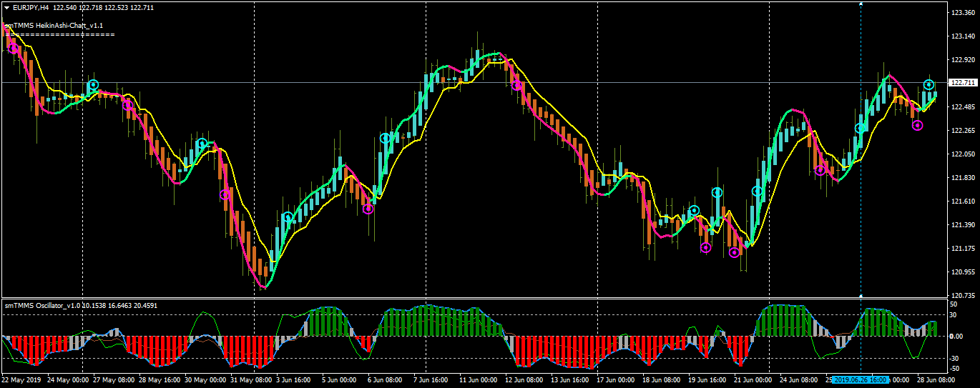Click the magenta signal circle at 12 Jun peak
This screenshot has width=980, height=388.
516,86
